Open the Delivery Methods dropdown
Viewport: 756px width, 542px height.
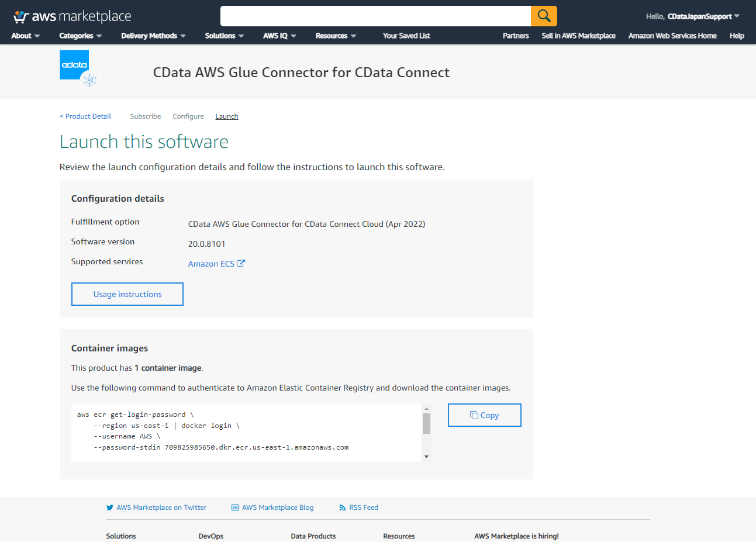coord(153,36)
